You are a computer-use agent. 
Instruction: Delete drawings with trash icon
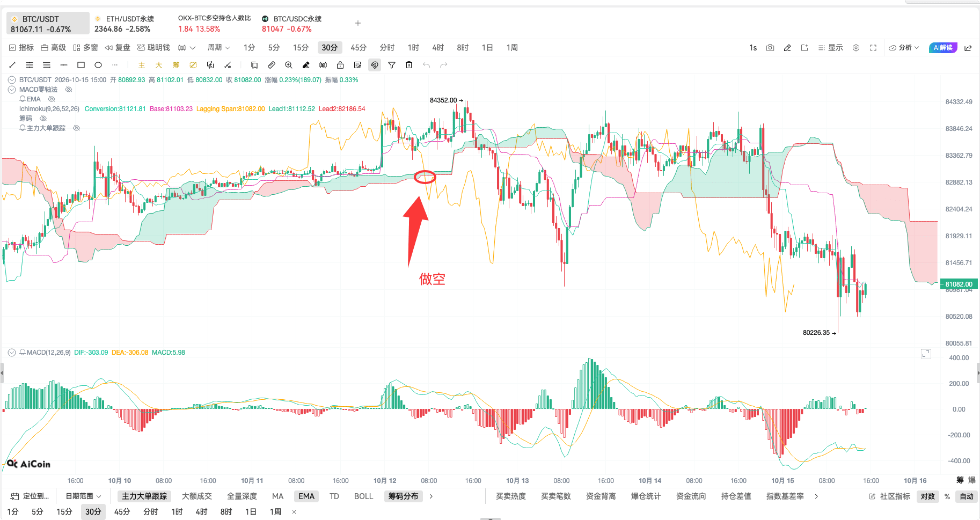click(409, 65)
